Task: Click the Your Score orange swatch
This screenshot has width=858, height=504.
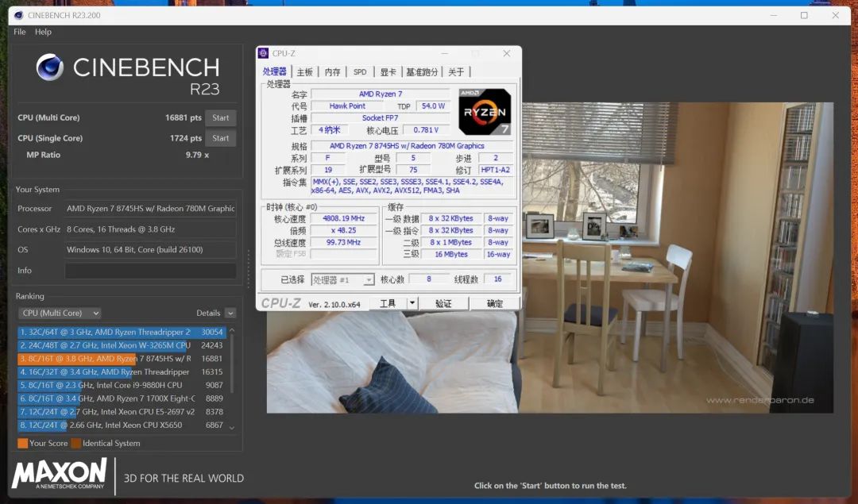Action: pyautogui.click(x=22, y=444)
